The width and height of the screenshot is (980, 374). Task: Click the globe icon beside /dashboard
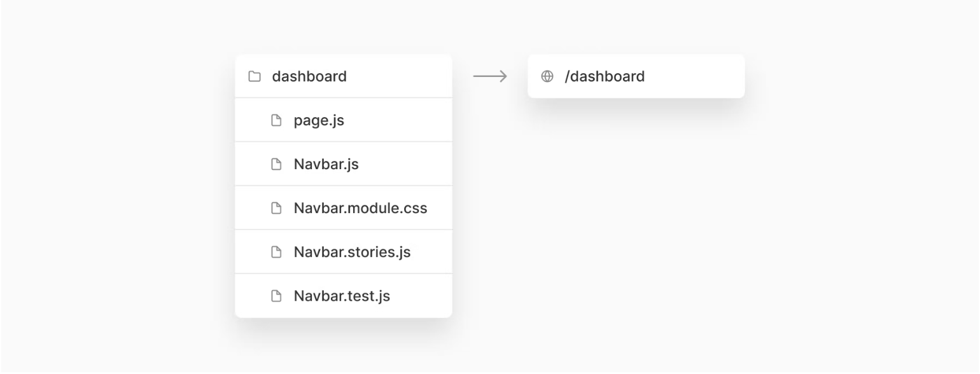tap(547, 77)
